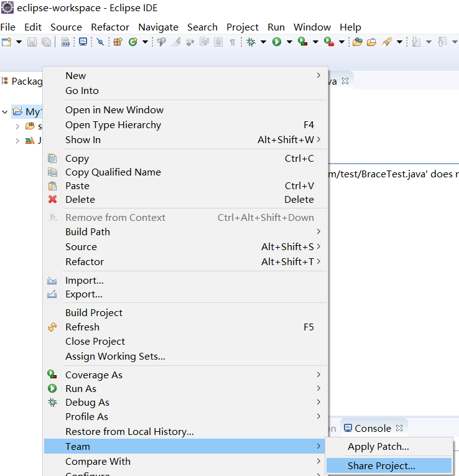The height and width of the screenshot is (476, 459).
Task: Click the Next Annotation icon
Action: point(416,42)
